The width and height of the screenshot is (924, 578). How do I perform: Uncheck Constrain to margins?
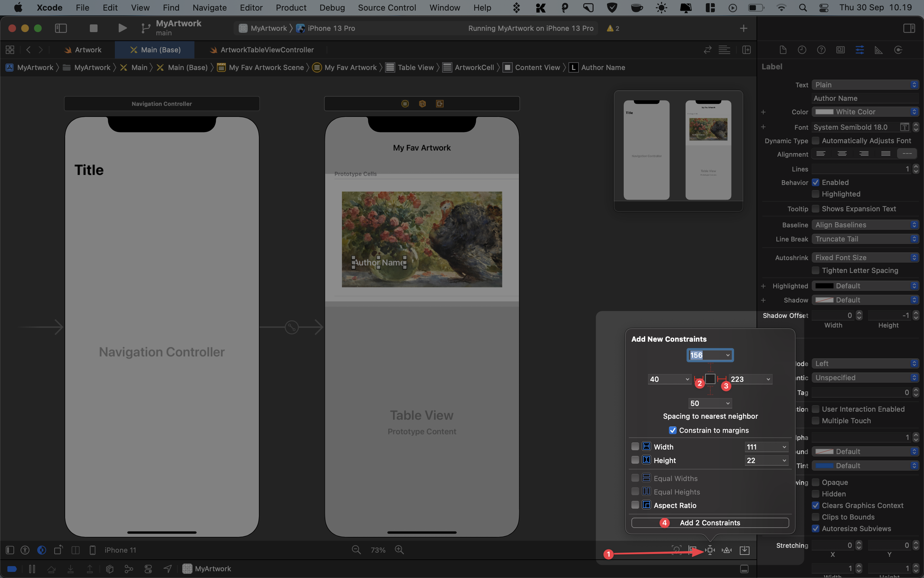tap(673, 430)
